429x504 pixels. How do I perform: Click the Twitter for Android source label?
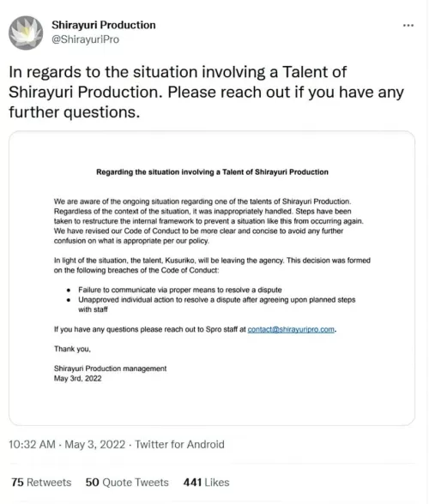point(179,444)
